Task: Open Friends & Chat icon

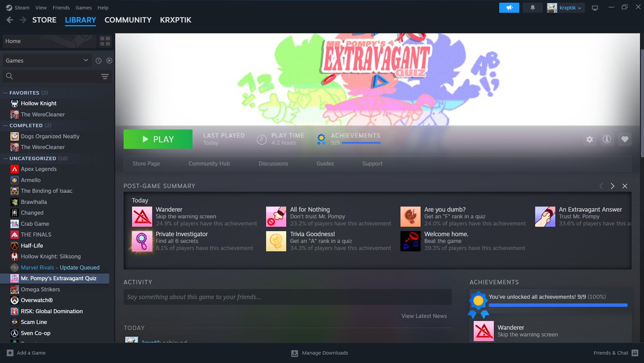Action: coord(635,353)
